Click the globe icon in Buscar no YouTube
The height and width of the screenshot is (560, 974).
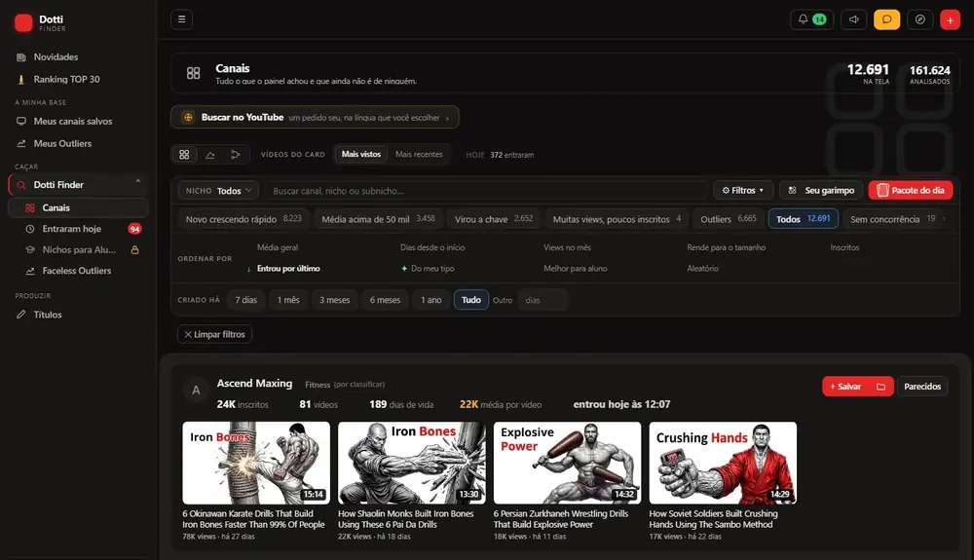188,117
